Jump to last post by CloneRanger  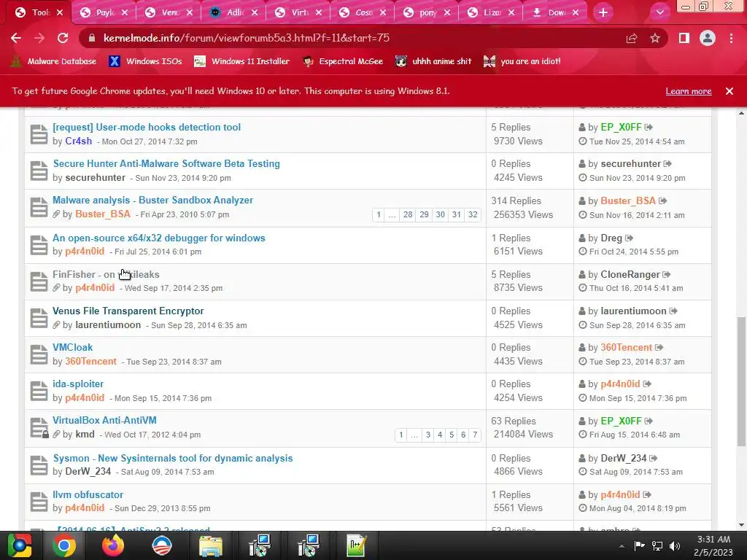(667, 275)
